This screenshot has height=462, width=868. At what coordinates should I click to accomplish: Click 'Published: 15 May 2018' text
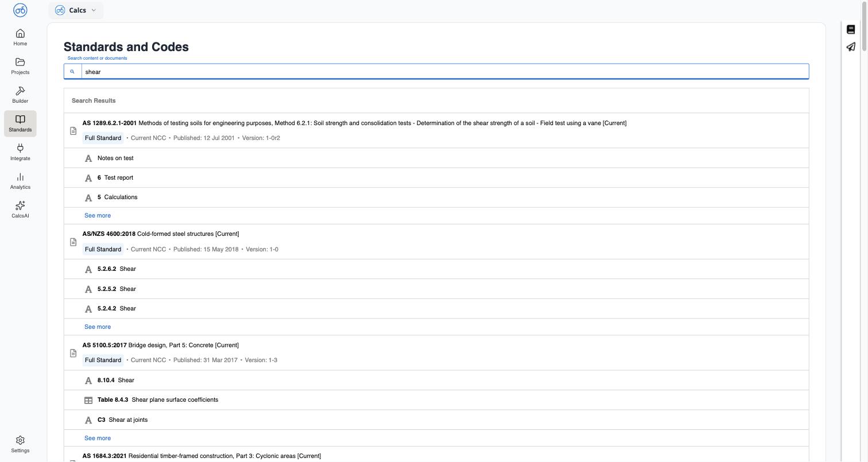coord(206,249)
